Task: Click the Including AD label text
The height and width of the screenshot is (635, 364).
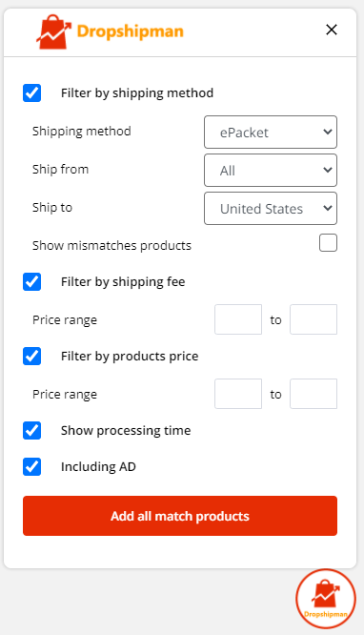Action: pyautogui.click(x=98, y=466)
